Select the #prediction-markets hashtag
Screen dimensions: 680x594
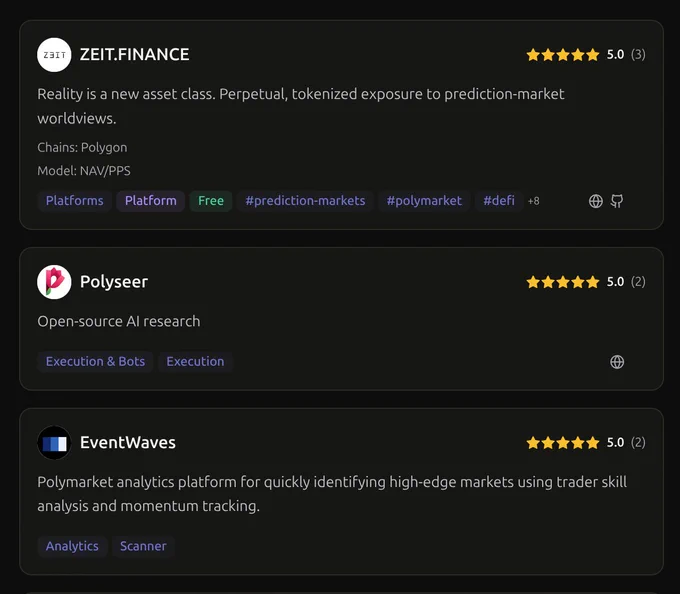(x=305, y=201)
